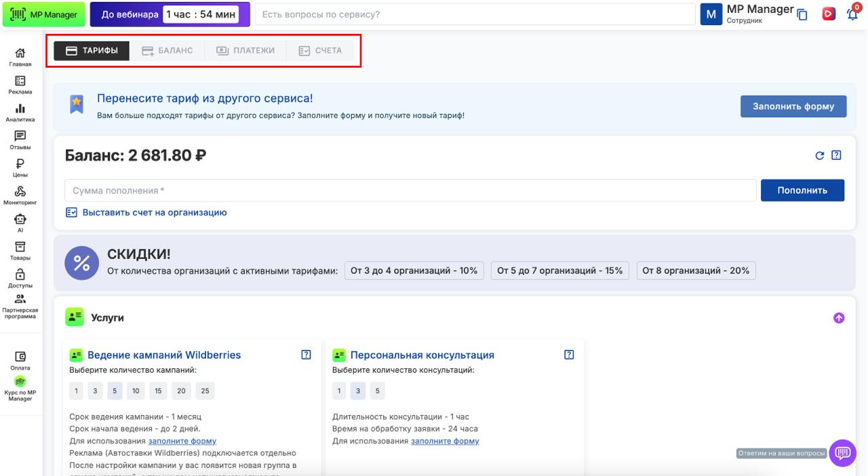Click the Пополнить button
868x476 pixels.
pos(802,191)
